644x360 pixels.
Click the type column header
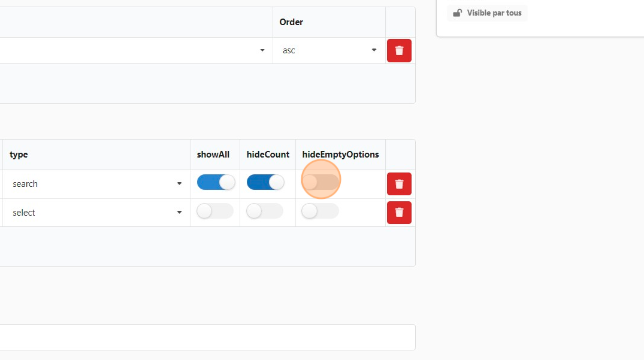pos(19,155)
